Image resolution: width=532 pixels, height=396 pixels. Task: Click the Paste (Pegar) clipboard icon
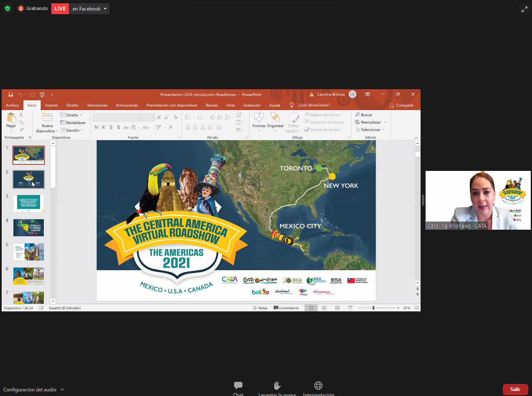coord(11,118)
